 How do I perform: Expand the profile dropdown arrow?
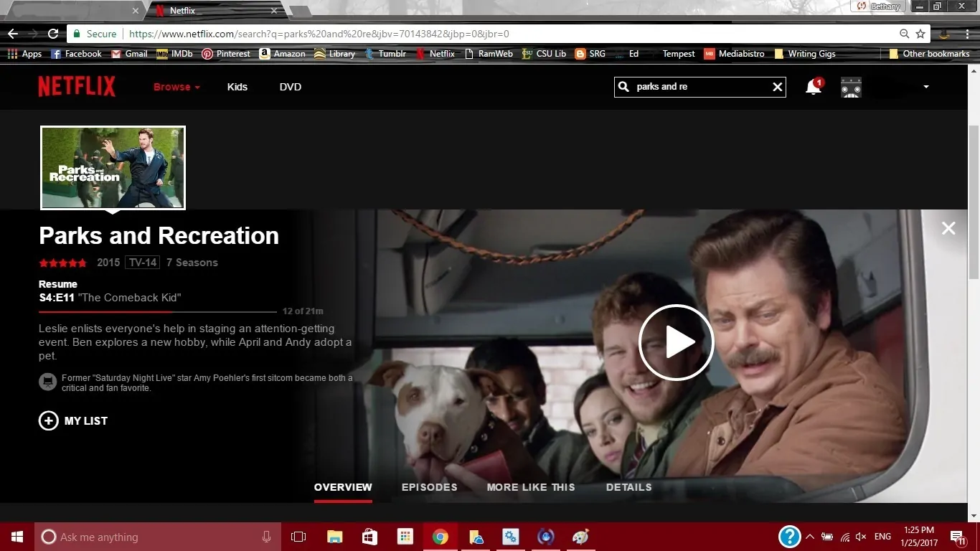925,87
